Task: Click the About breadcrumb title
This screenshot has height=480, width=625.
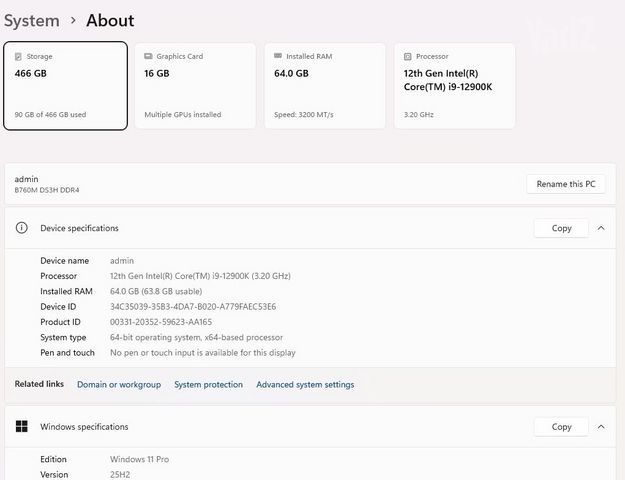Action: [110, 21]
